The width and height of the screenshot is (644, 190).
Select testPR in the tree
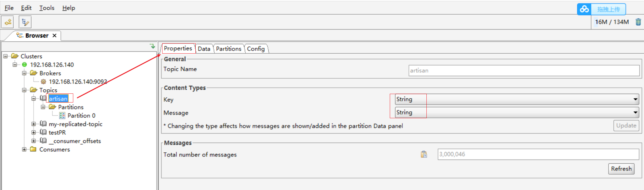pyautogui.click(x=57, y=132)
